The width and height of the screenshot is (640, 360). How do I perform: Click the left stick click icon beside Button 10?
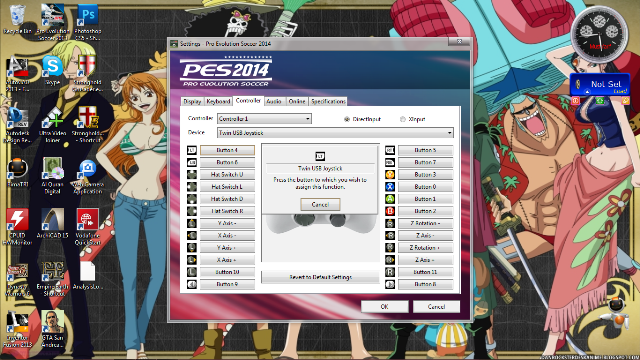(192, 272)
